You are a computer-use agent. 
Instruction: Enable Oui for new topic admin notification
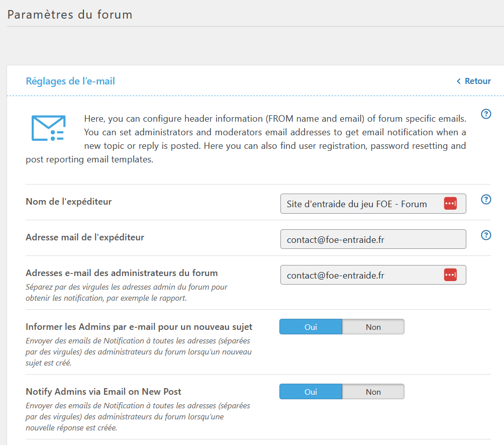click(x=311, y=327)
